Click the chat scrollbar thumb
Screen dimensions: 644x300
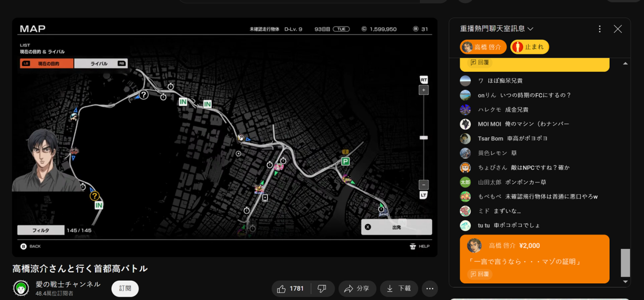point(625,262)
